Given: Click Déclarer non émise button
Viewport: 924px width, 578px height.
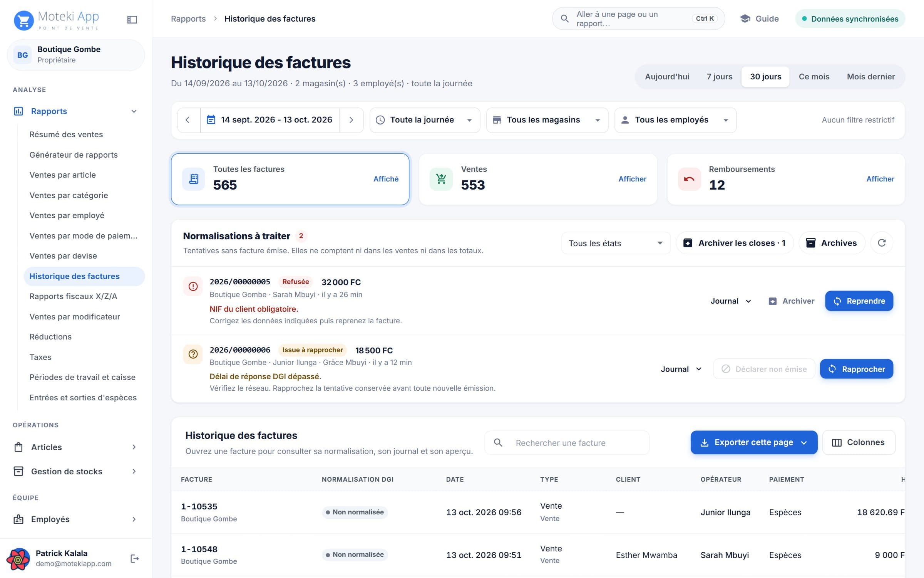Looking at the screenshot, I should 764,369.
